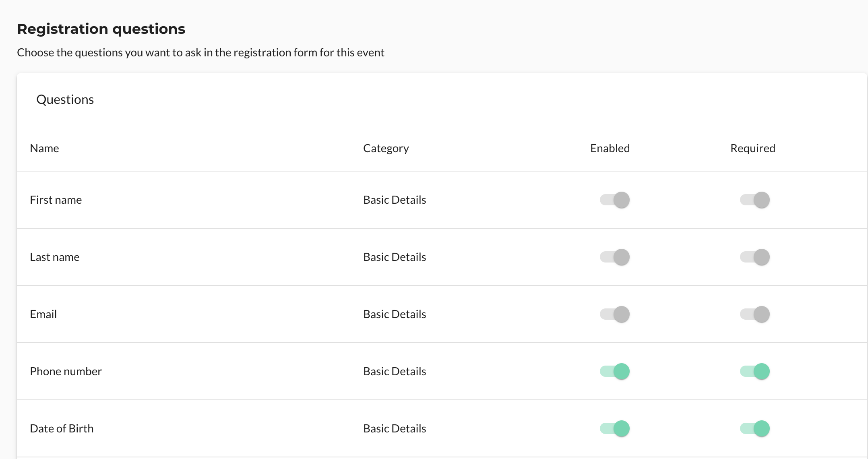Turn off Required for Date of Birth

coord(754,428)
